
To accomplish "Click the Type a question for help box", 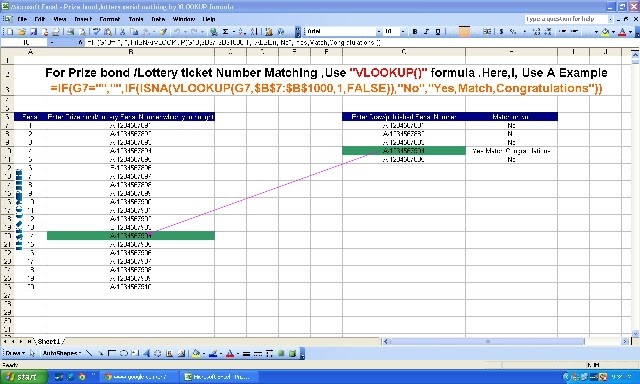I will [566, 19].
